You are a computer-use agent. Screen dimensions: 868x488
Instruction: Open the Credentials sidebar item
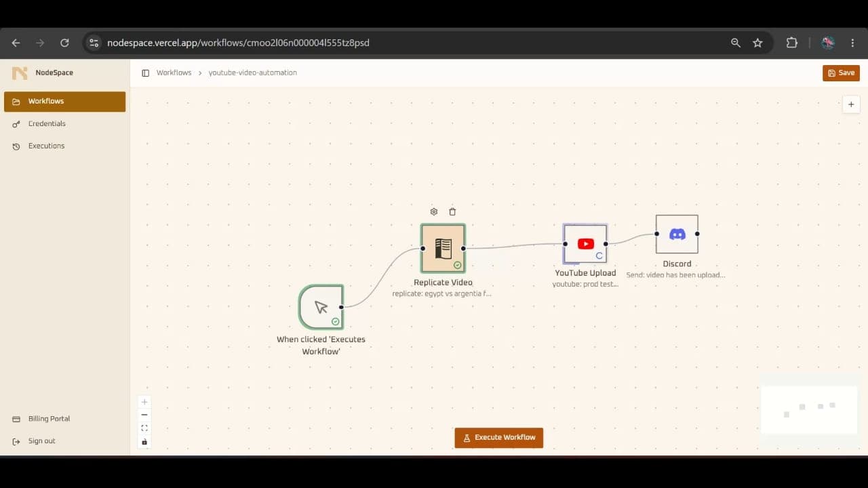(x=64, y=123)
